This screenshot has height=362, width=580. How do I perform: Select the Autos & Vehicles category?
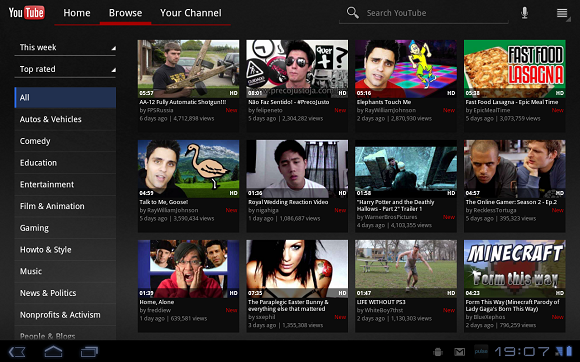(x=65, y=119)
